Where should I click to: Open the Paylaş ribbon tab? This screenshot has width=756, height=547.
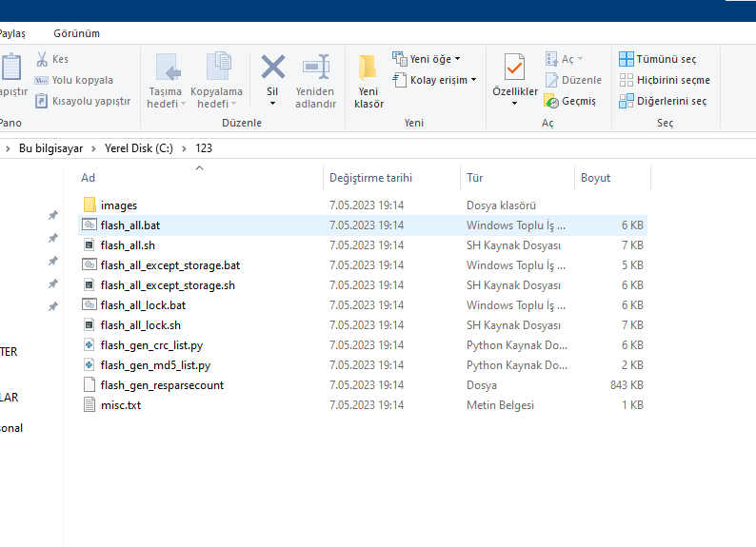click(x=11, y=33)
